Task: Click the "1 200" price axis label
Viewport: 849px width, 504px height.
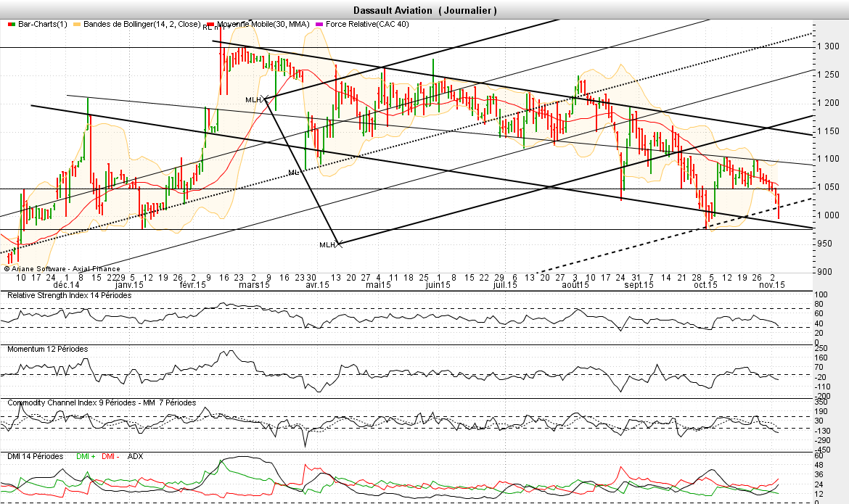Action: click(829, 103)
